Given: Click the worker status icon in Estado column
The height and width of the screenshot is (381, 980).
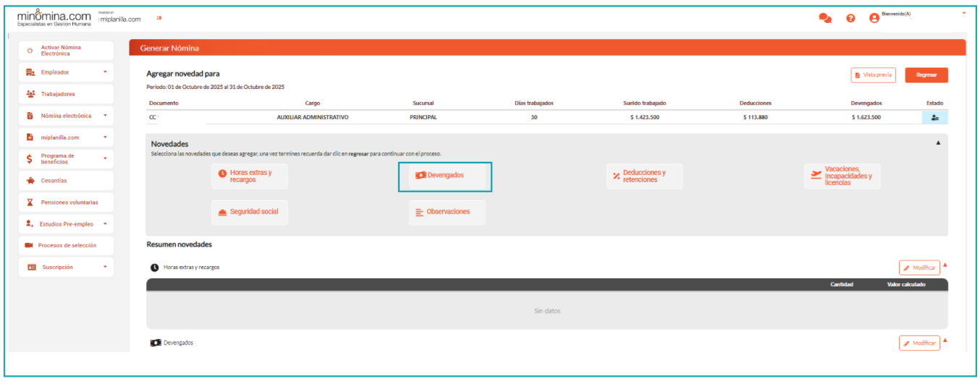Looking at the screenshot, I should [934, 117].
